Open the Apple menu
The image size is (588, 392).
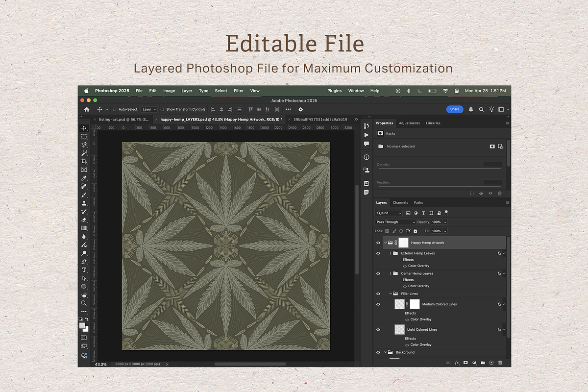(x=86, y=91)
